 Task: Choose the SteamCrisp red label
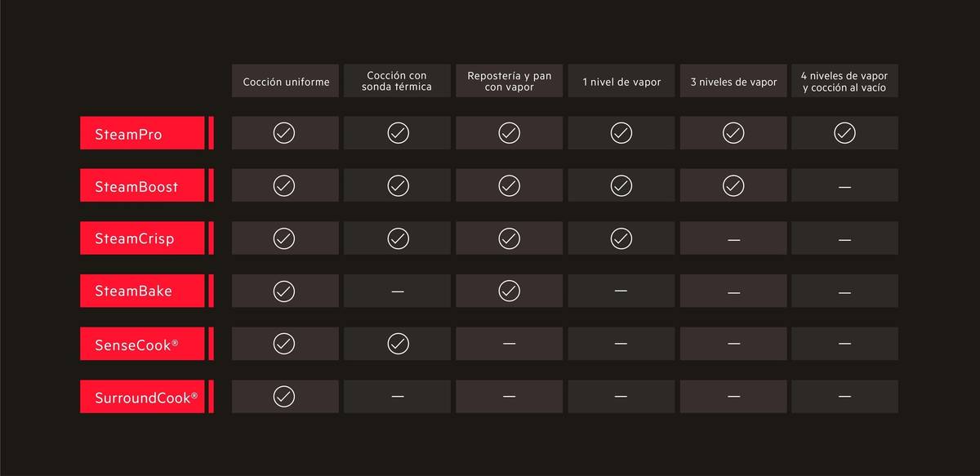pyautogui.click(x=142, y=238)
